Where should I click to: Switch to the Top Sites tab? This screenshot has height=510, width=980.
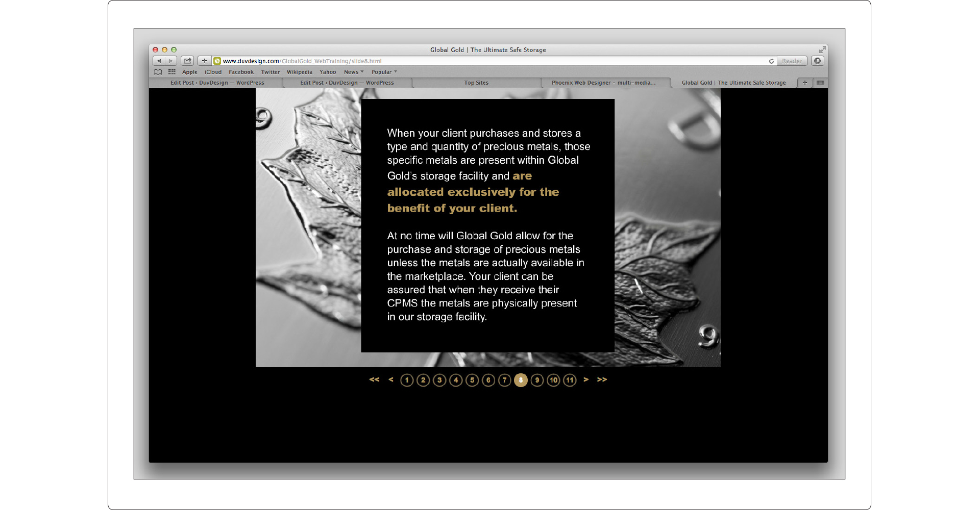476,83
